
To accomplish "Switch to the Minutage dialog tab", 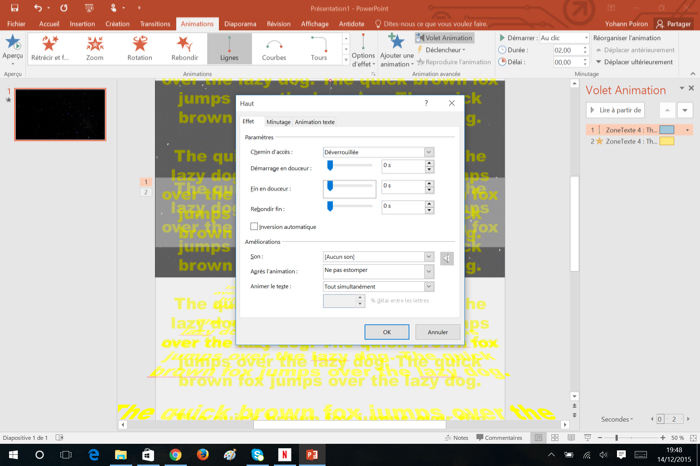I will (x=278, y=122).
